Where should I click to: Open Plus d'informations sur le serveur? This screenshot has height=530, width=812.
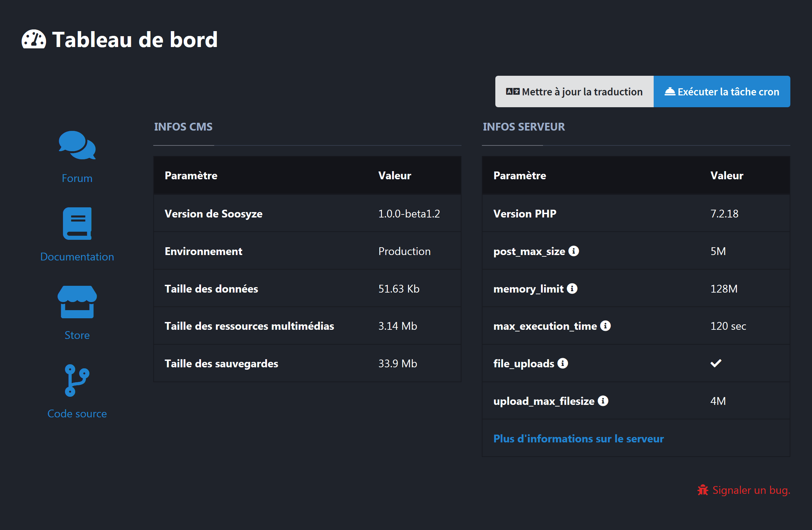[578, 439]
